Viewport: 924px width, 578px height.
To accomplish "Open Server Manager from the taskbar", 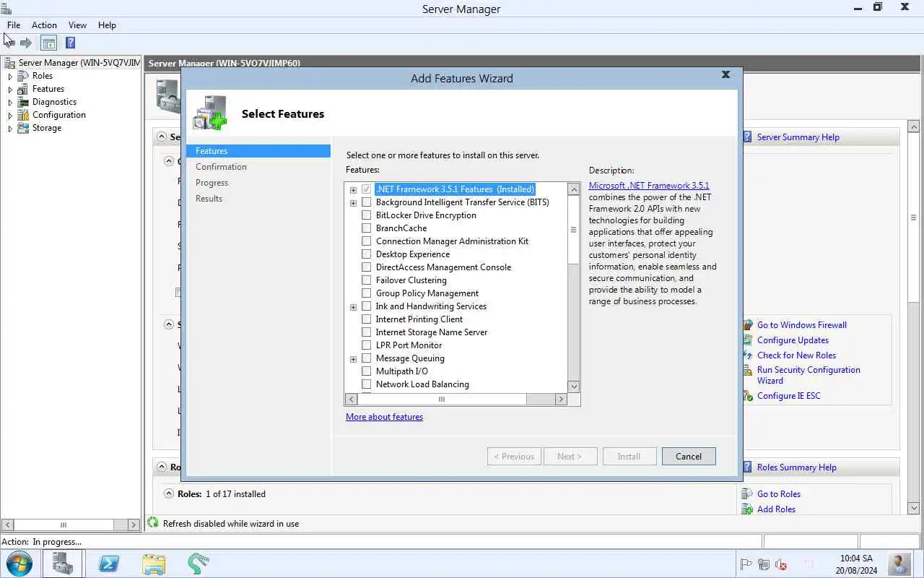I will point(62,564).
